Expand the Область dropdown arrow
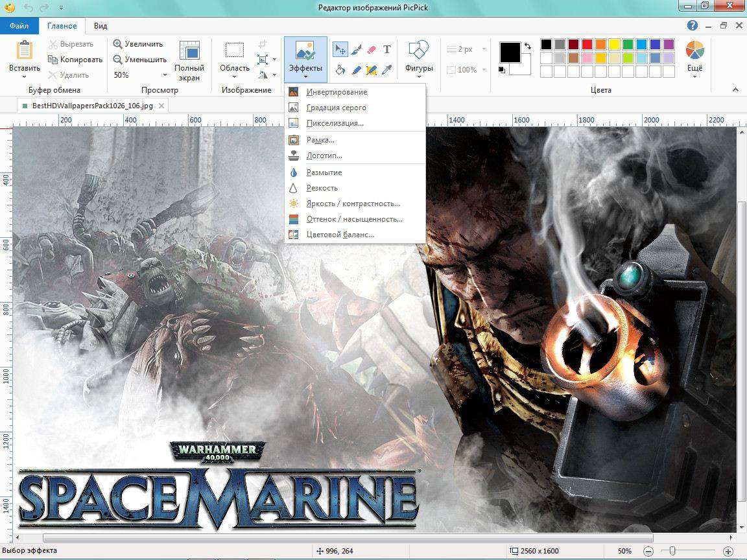Viewport: 747px width, 560px height. click(234, 76)
